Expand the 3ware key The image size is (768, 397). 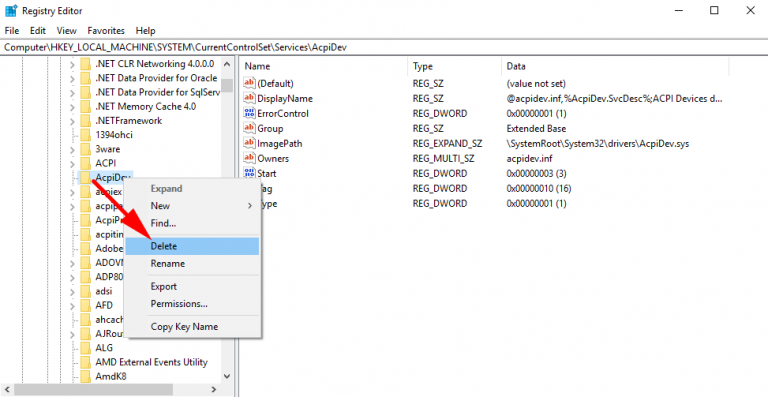(72, 149)
